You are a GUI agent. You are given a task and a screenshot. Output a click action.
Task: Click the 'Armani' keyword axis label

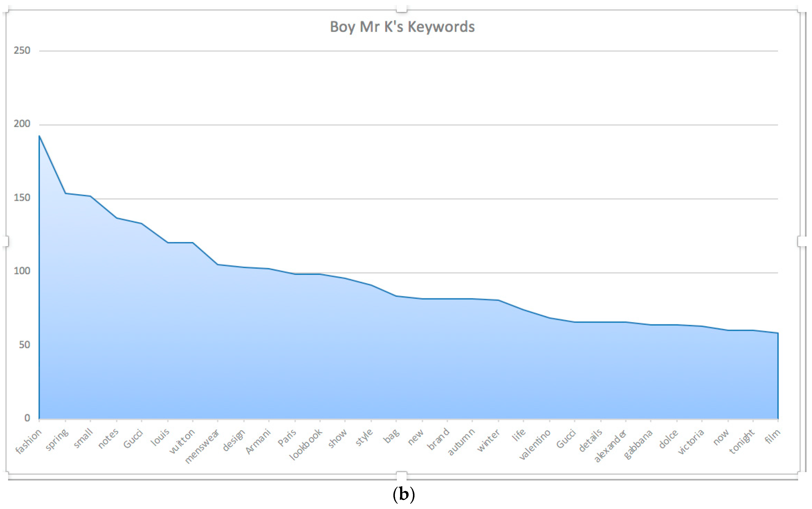click(x=258, y=441)
